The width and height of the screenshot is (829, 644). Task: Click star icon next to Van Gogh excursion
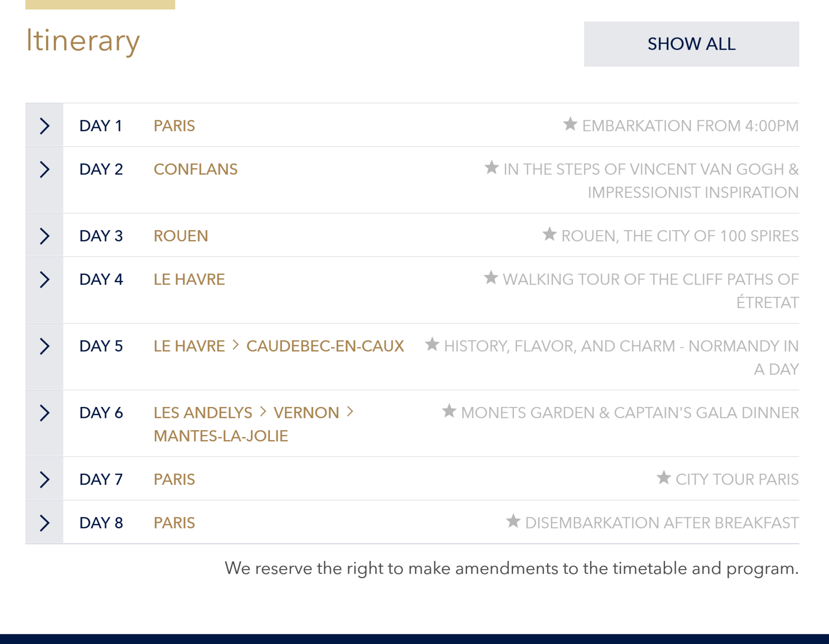pos(491,168)
